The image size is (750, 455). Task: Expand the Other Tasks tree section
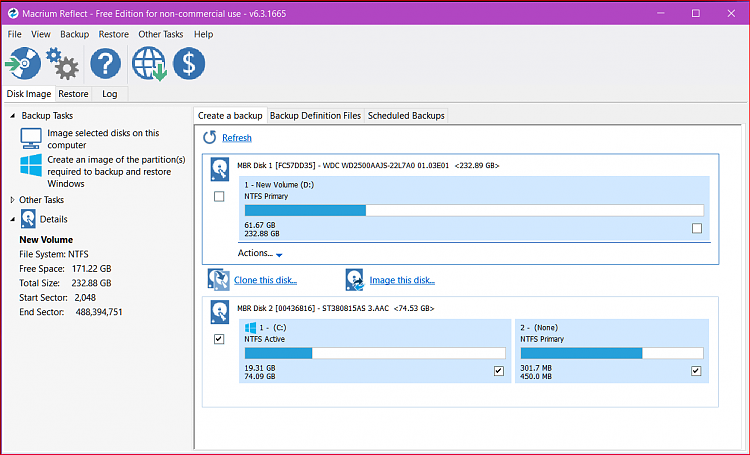pos(12,200)
